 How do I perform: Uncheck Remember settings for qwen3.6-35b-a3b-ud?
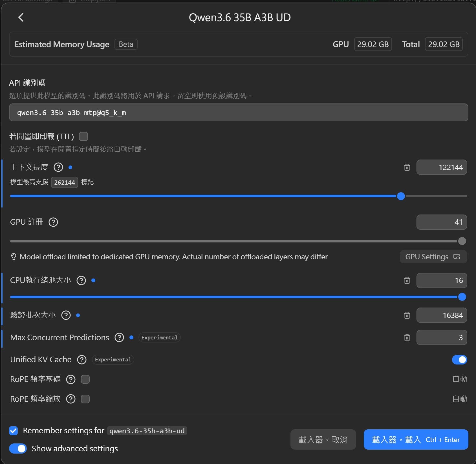point(13,431)
